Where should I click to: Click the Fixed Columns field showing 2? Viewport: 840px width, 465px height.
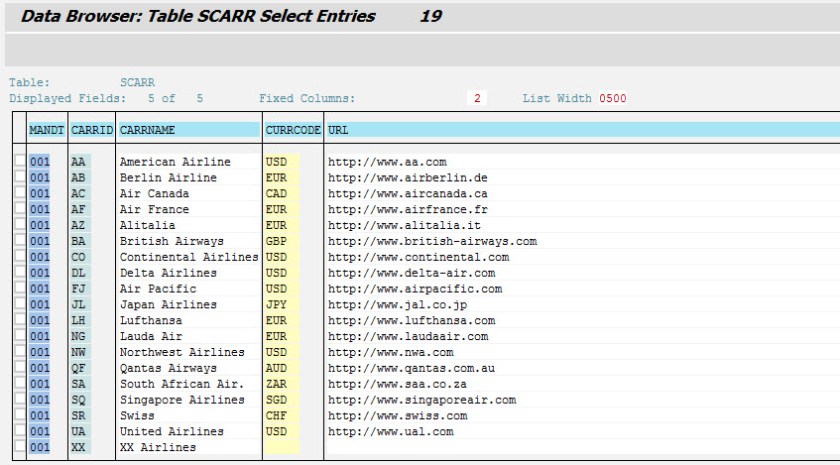click(x=477, y=98)
